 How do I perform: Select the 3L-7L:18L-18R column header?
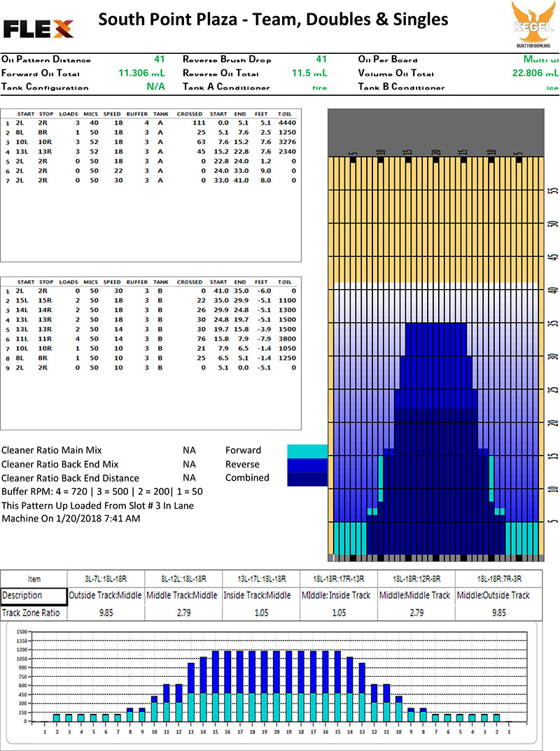(x=106, y=579)
